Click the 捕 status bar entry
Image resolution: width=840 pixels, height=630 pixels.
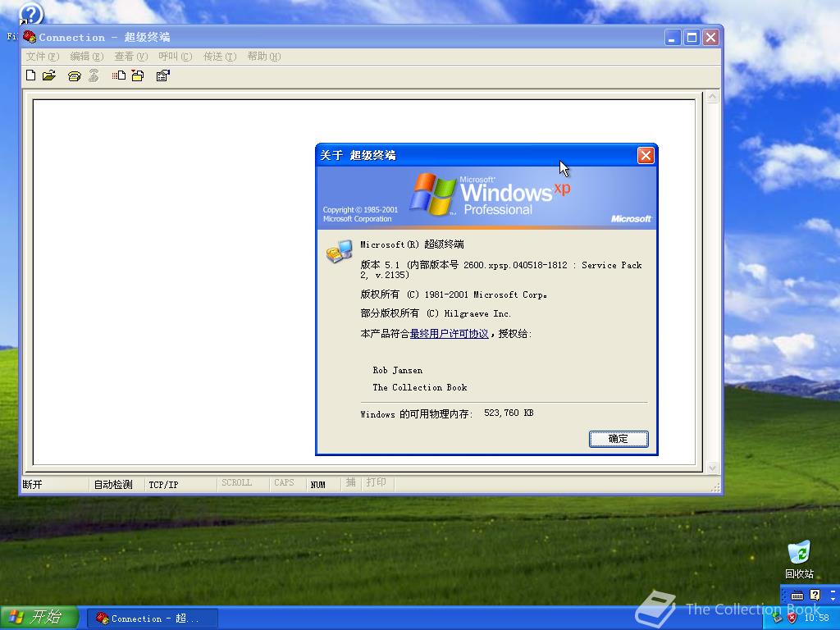pos(350,482)
